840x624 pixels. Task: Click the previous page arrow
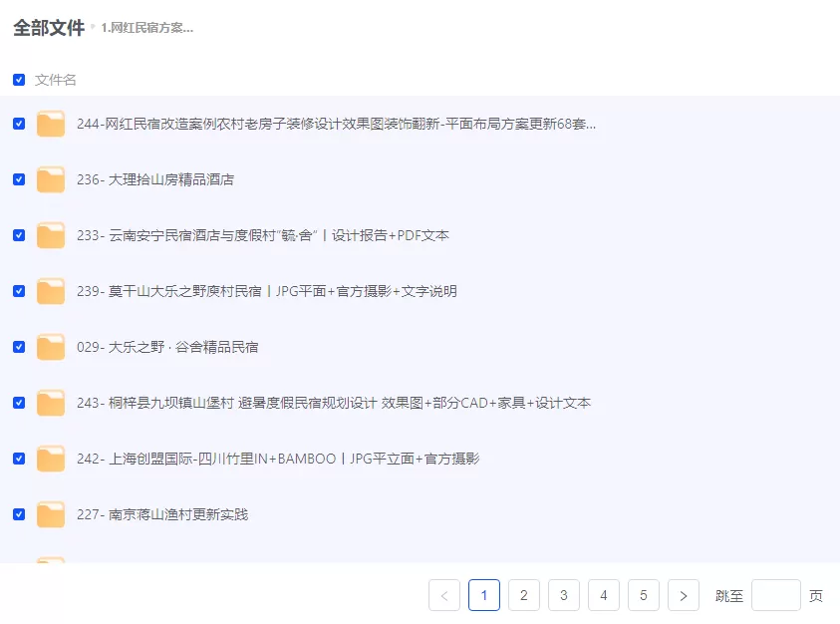(444, 595)
